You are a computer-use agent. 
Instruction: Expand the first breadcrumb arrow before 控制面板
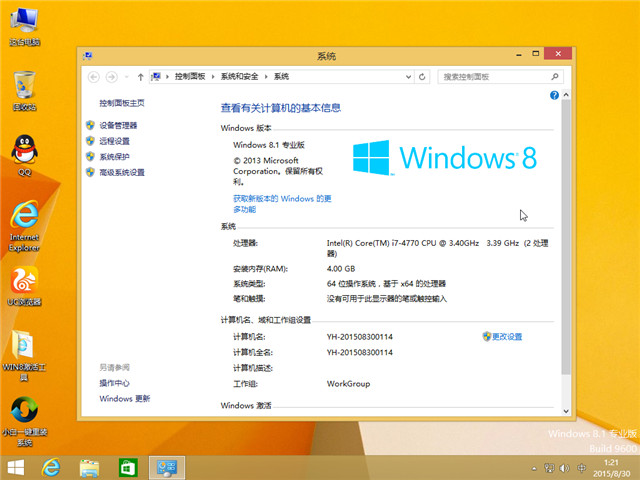pyautogui.click(x=167, y=77)
